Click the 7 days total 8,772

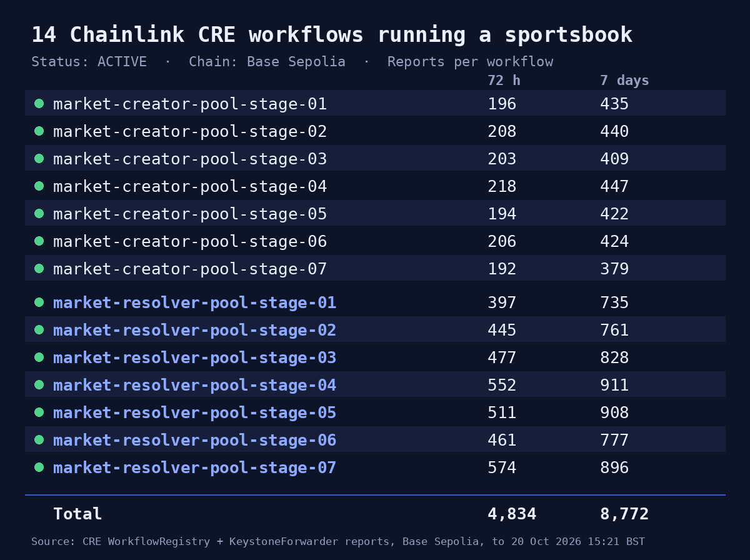[624, 514]
